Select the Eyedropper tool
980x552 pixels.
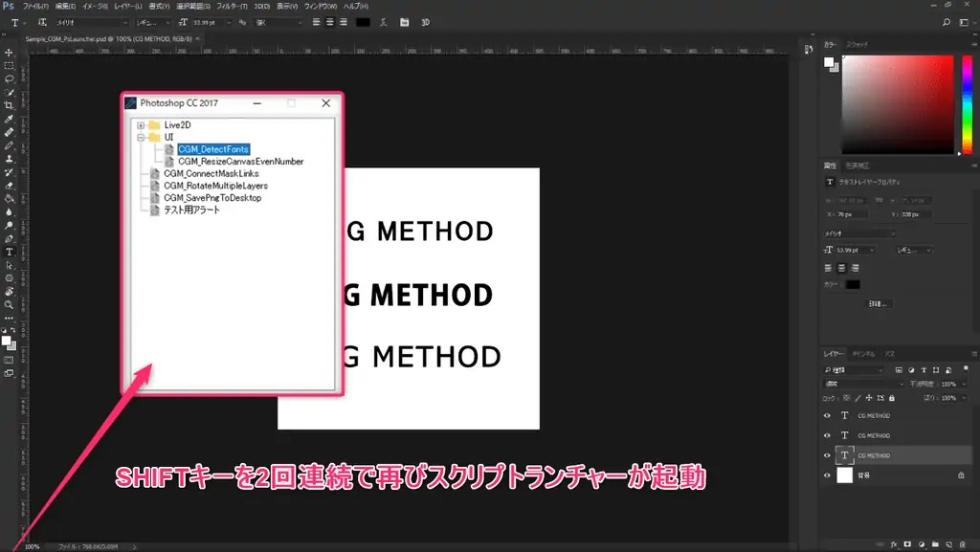9,119
